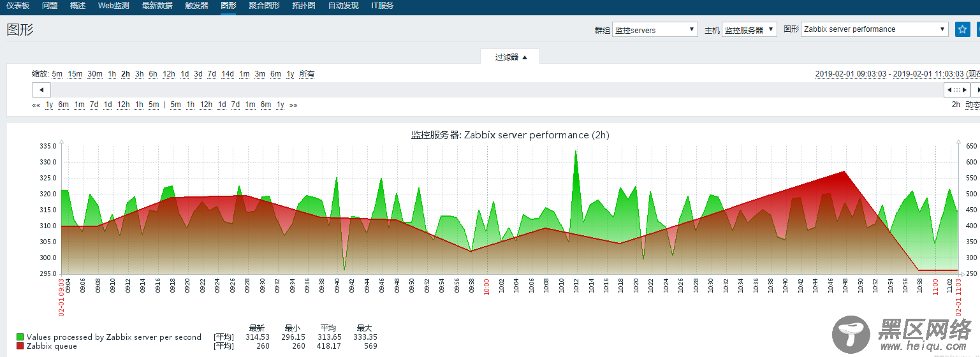980x357 pixels.
Task: Click the minimum value 296.15
Action: pyautogui.click(x=293, y=337)
